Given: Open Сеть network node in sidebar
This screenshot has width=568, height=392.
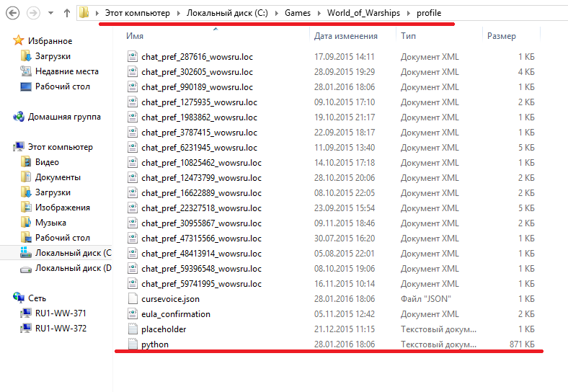Looking at the screenshot, I should 37,298.
